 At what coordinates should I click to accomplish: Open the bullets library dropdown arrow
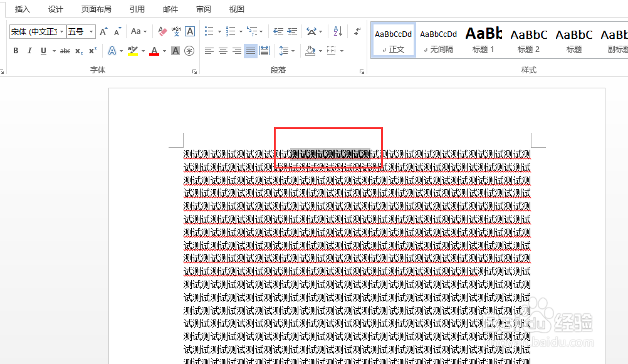pos(219,31)
